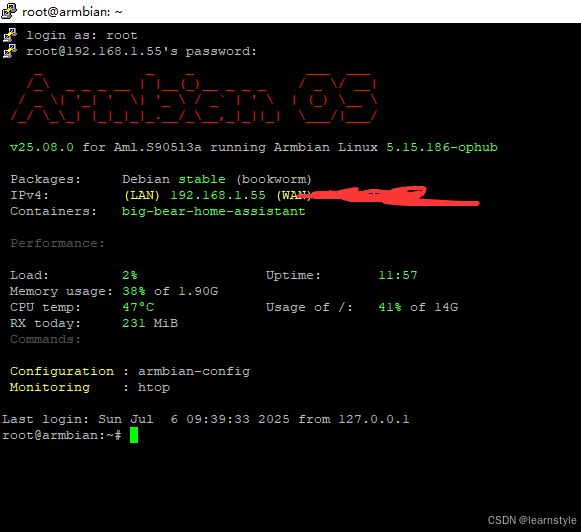Click the kernel version '5.15.186-ophub'

442,147
